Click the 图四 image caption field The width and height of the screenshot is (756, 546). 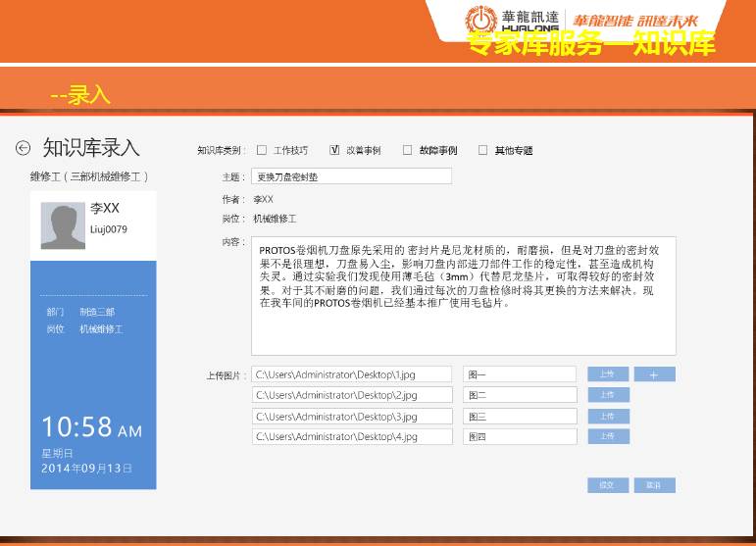pos(519,437)
